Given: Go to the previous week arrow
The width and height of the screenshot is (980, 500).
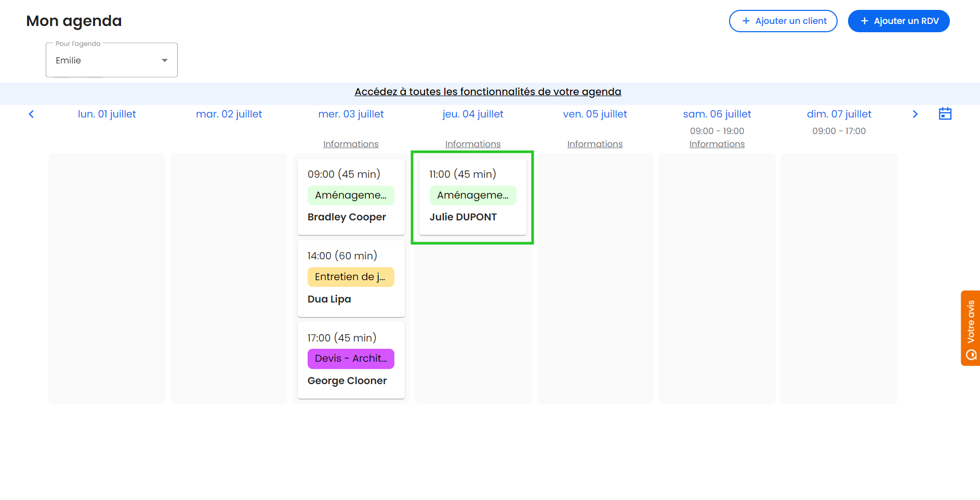Looking at the screenshot, I should [x=31, y=114].
